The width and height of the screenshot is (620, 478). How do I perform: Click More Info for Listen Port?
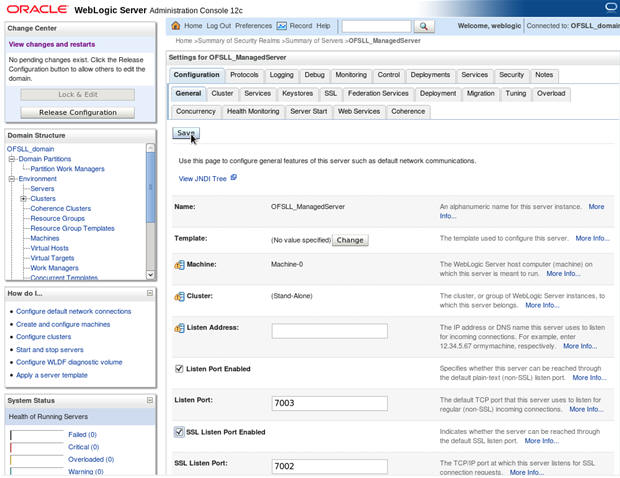tap(586, 409)
